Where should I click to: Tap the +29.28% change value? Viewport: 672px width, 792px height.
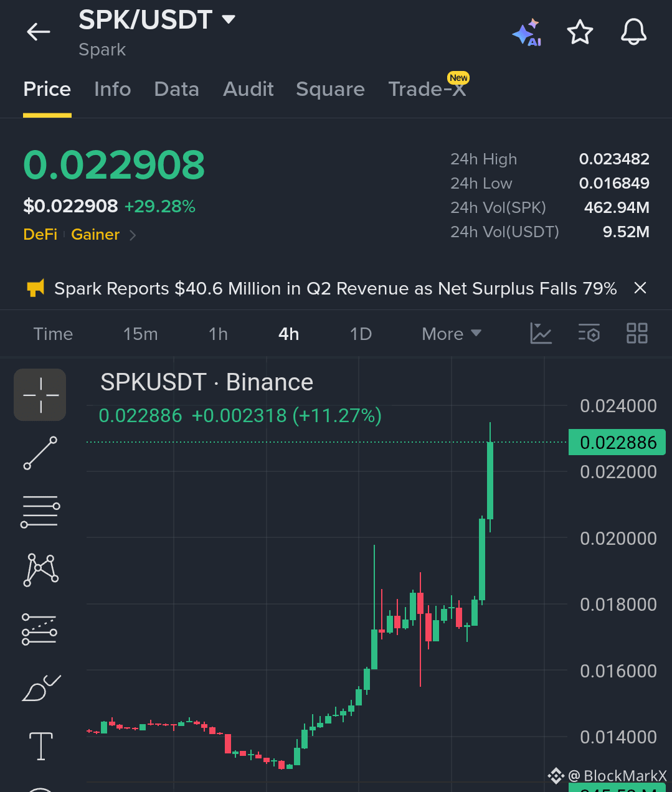point(160,206)
